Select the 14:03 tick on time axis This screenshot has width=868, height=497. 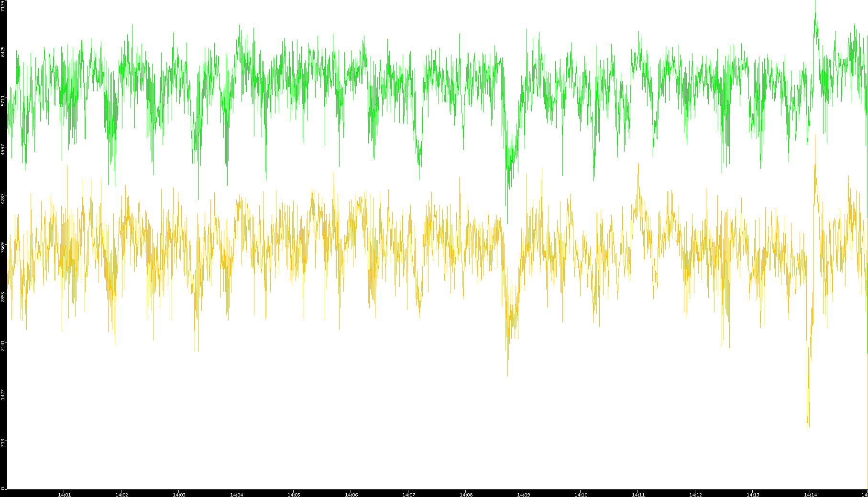coord(179,495)
